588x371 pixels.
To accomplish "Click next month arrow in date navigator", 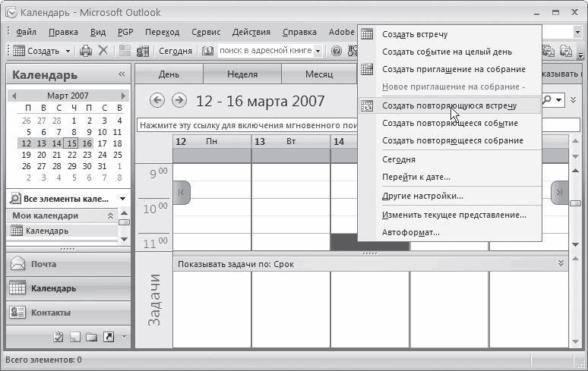I will coord(123,96).
